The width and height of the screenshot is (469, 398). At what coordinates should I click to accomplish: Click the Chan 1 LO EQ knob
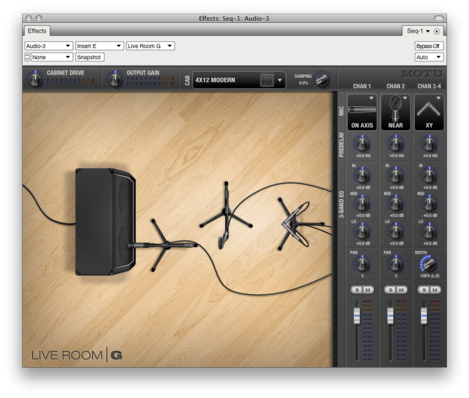point(362,232)
